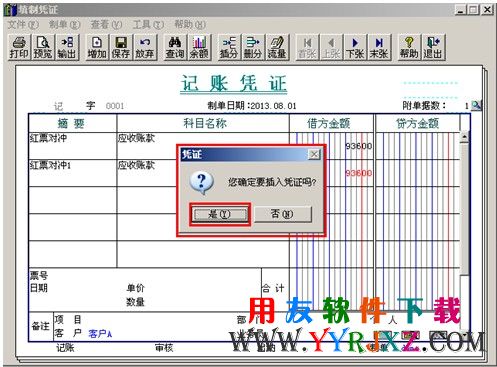Decline with the 否(N) button
The image size is (497, 367).
(x=283, y=214)
